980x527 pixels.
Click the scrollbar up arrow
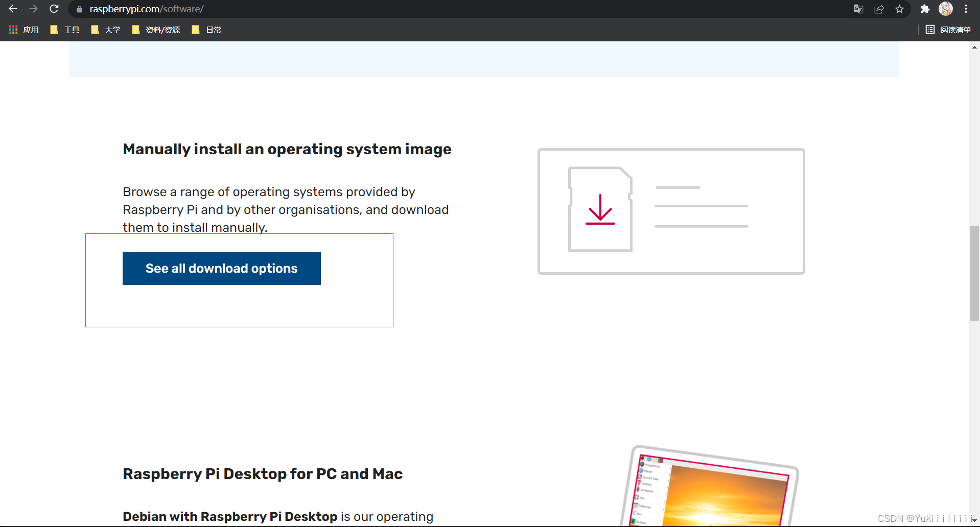974,47
